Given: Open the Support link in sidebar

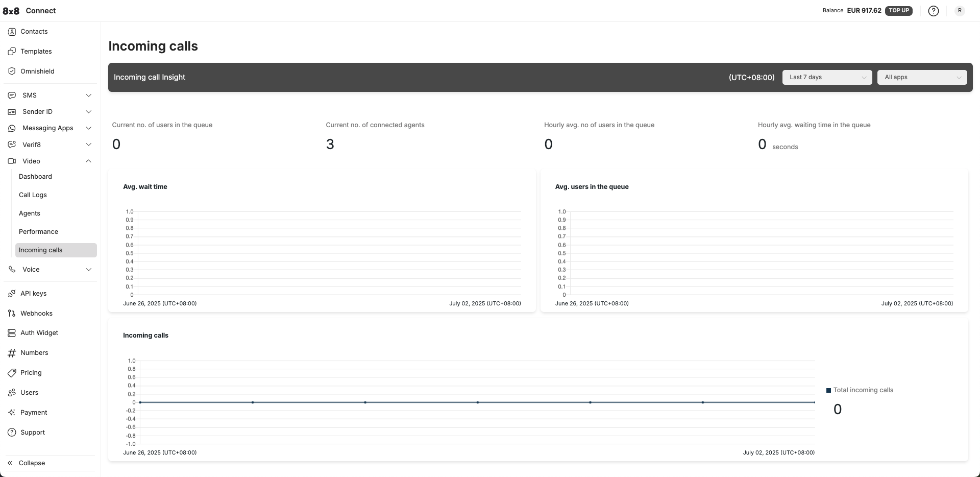Looking at the screenshot, I should (33, 433).
